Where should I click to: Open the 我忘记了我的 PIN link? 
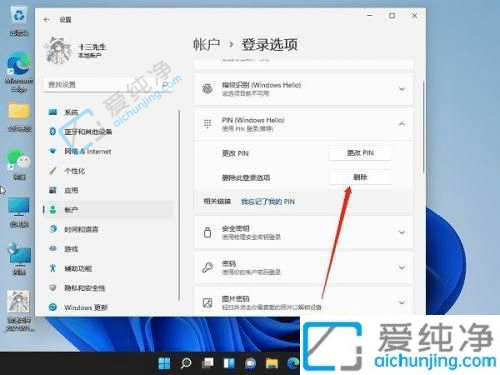point(268,202)
